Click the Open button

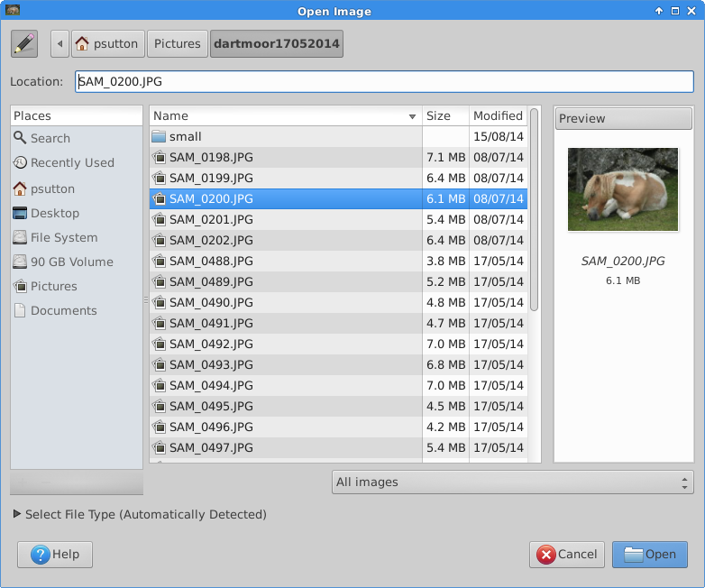[x=650, y=555]
